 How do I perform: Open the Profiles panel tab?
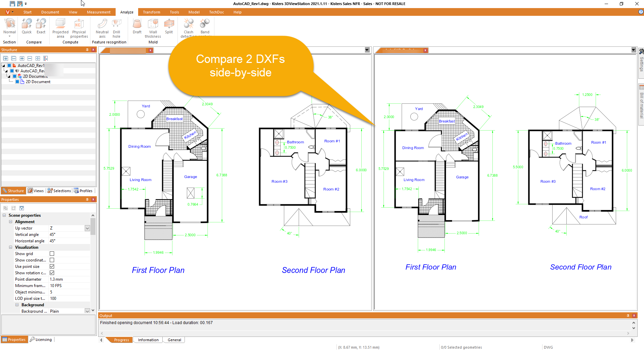click(83, 191)
